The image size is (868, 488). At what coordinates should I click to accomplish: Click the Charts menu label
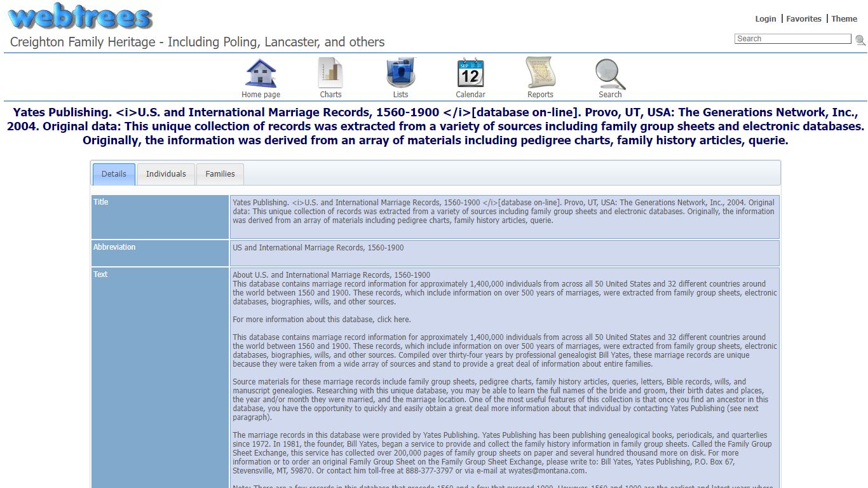330,95
